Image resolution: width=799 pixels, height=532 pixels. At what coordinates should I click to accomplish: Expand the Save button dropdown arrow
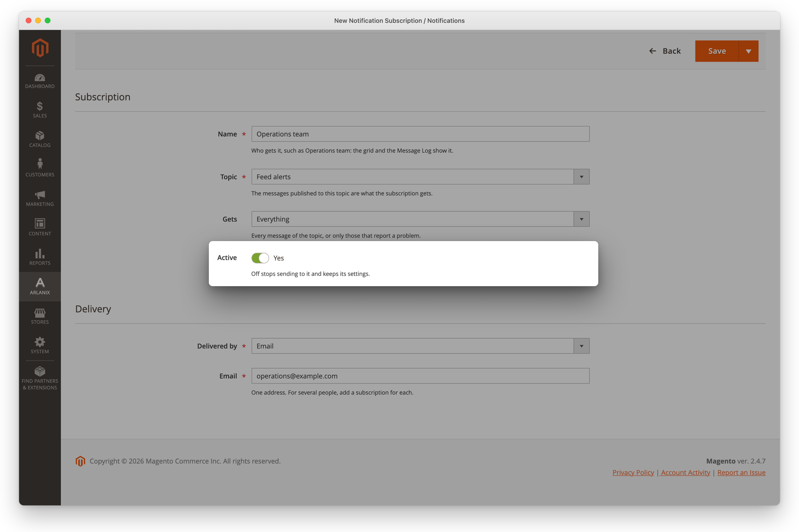pyautogui.click(x=748, y=51)
